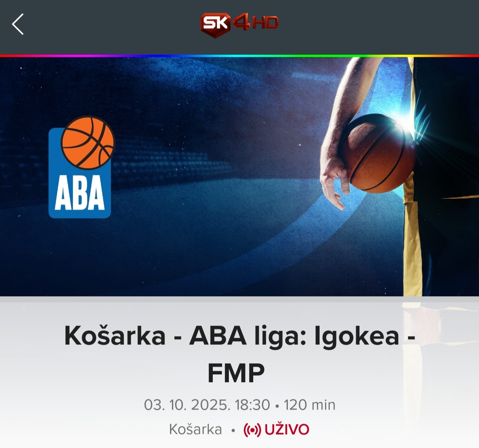Click the red live broadcast signal icon

click(252, 430)
